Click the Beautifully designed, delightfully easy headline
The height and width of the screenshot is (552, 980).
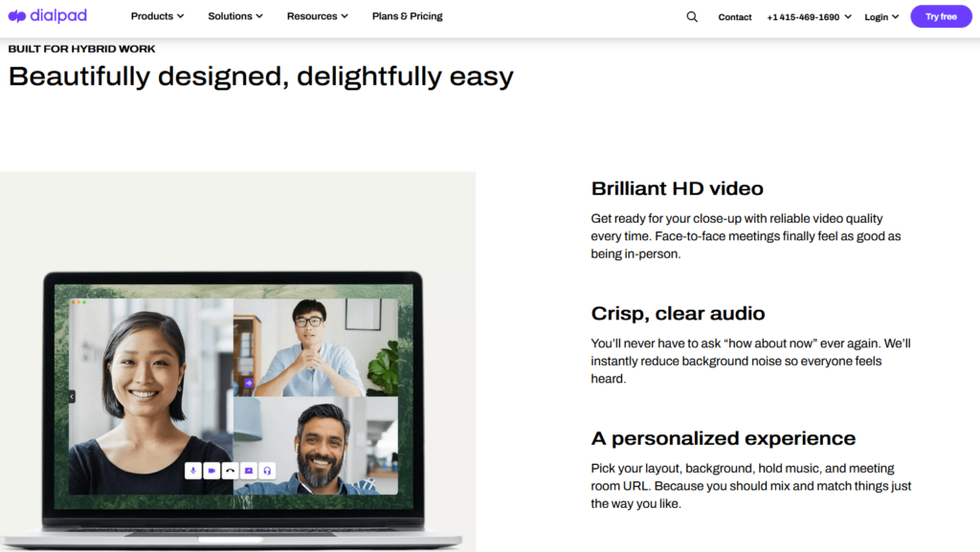[x=260, y=77]
